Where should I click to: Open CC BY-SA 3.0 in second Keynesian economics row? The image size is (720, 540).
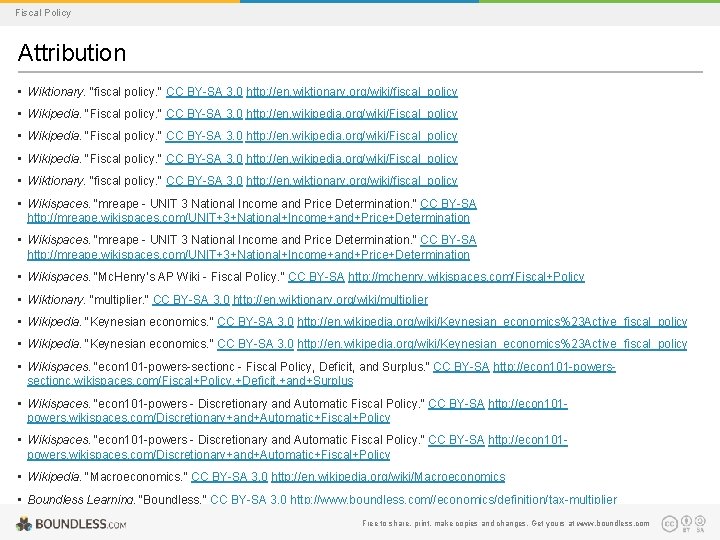click(x=255, y=344)
